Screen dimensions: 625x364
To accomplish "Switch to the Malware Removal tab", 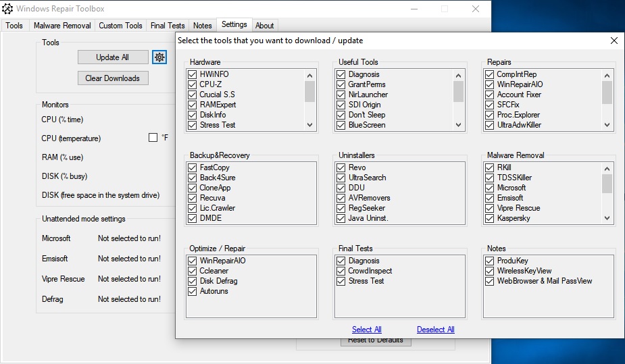I will [x=62, y=26].
